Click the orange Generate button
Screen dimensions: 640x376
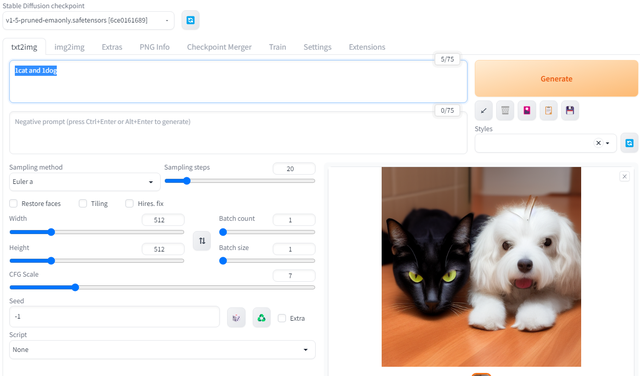point(556,78)
